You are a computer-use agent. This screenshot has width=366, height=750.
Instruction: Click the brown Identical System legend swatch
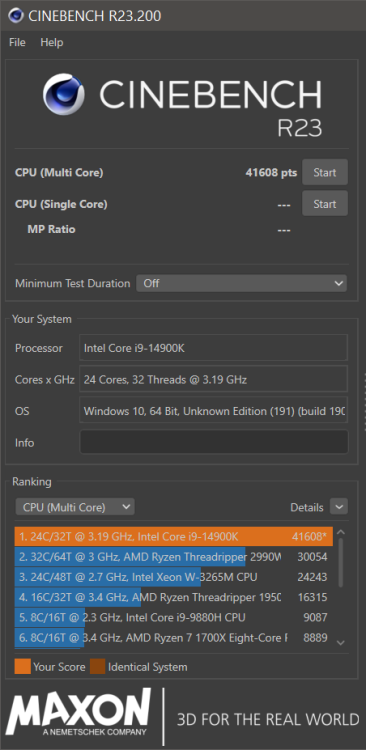click(x=98, y=666)
